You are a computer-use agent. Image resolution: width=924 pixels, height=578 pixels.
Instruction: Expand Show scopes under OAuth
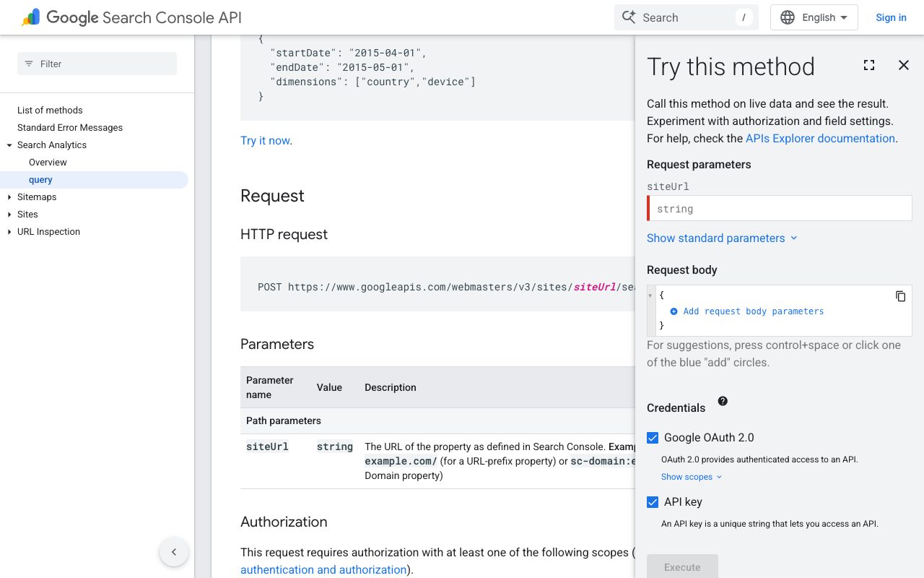(x=692, y=477)
